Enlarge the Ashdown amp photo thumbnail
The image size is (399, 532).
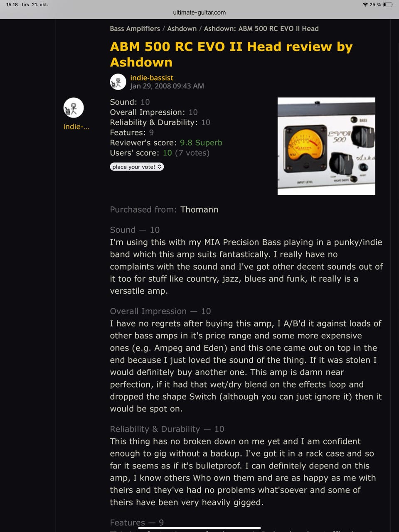[326, 146]
